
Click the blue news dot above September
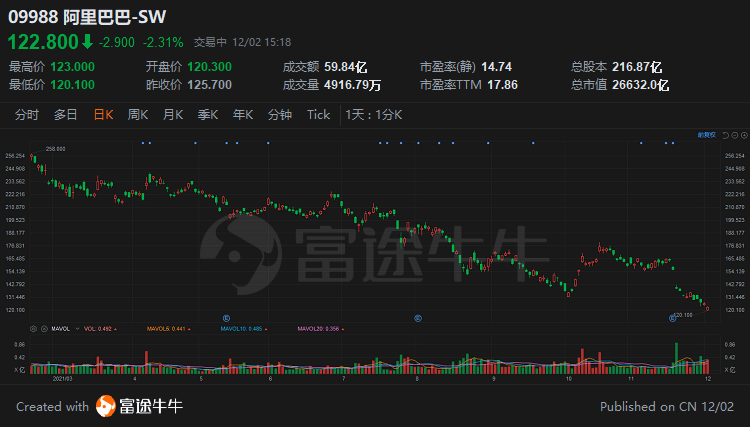point(488,143)
